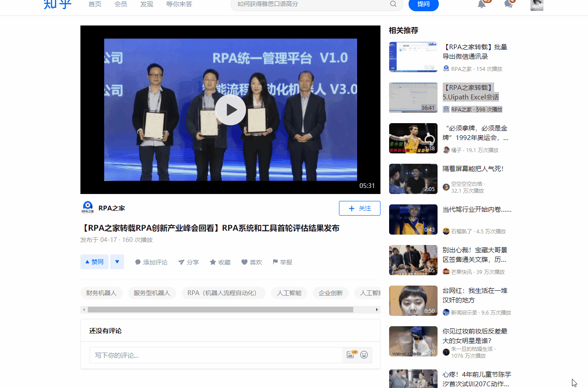The width and height of the screenshot is (588, 388).
Task: Open thumbnail of 隔着屏幕能把人气死 video
Action: tap(413, 179)
